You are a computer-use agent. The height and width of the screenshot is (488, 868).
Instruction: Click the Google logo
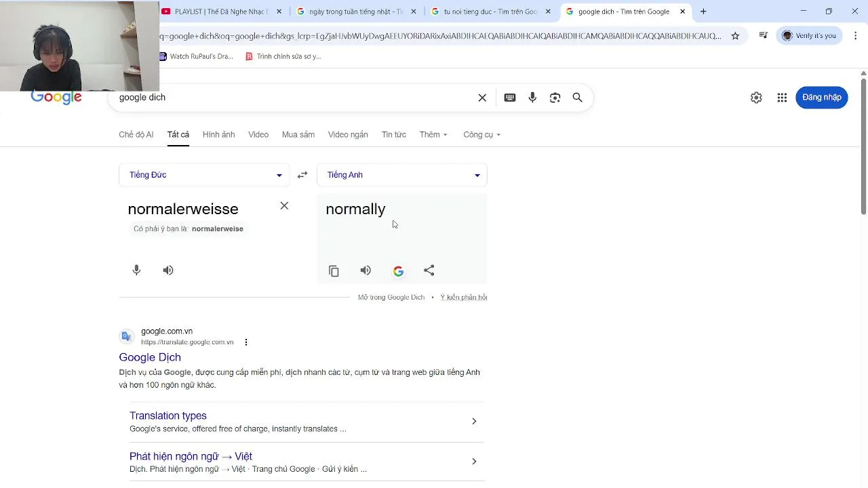click(x=56, y=98)
